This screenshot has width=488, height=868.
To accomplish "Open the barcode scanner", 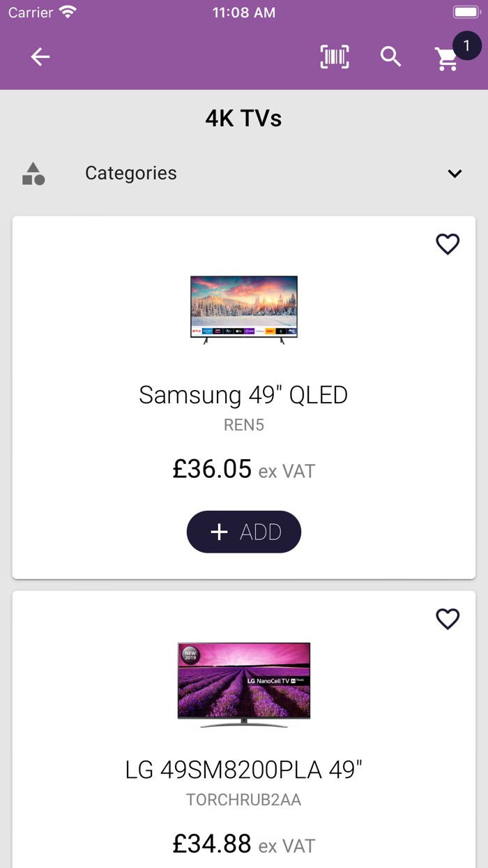I will (335, 57).
